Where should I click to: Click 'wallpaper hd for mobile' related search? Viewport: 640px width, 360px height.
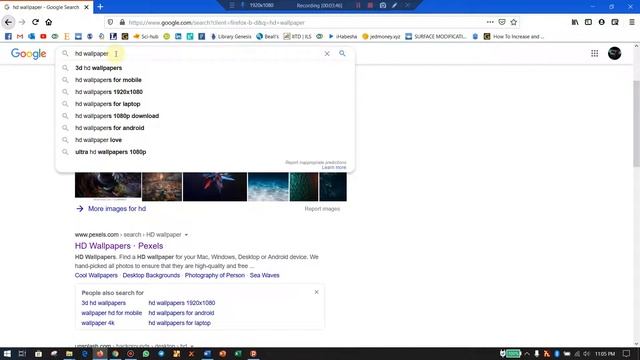click(111, 313)
